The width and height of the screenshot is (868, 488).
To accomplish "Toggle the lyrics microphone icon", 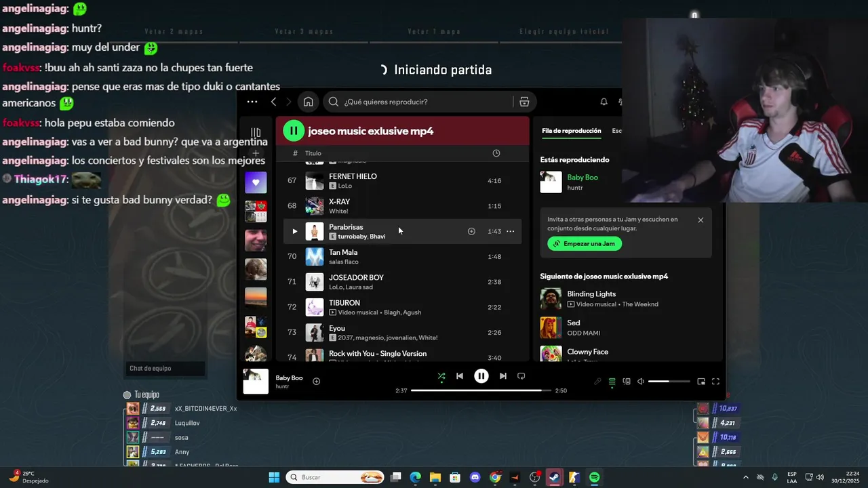I will tap(597, 382).
